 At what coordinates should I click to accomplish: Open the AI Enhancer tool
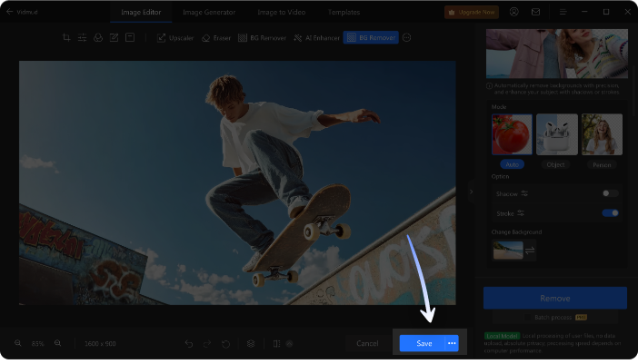(x=316, y=38)
